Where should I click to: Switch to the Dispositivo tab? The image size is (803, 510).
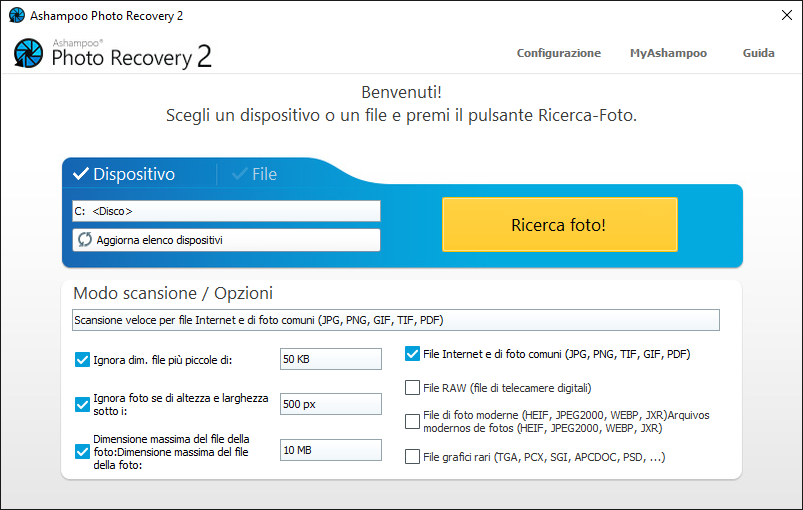pyautogui.click(x=124, y=174)
